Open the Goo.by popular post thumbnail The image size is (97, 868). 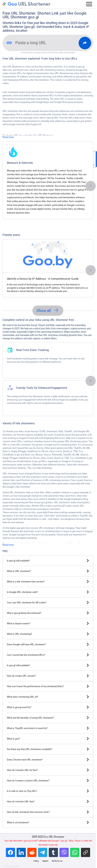point(48,256)
